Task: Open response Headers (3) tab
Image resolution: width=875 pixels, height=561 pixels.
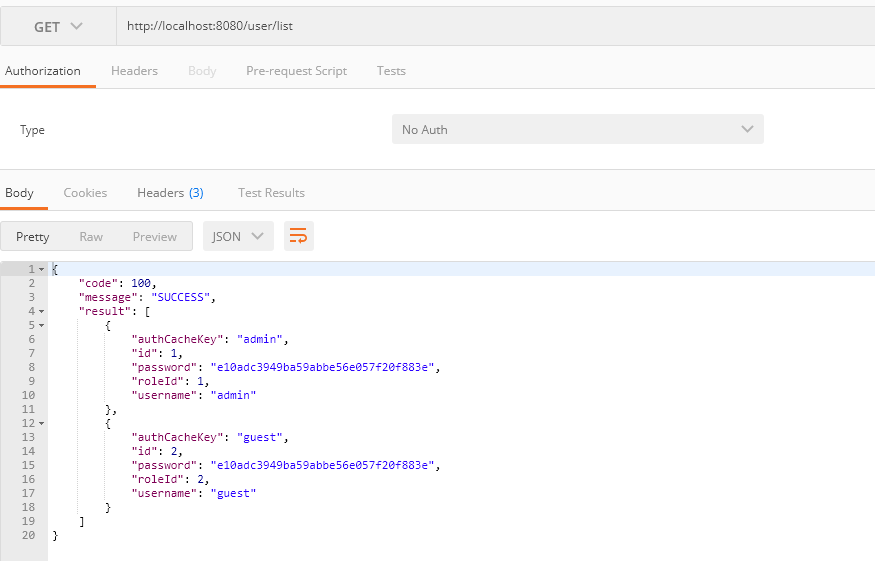Action: pyautogui.click(x=170, y=193)
